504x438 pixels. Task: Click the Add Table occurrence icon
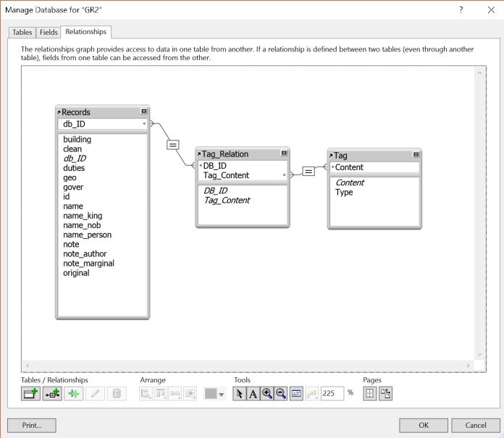30,393
